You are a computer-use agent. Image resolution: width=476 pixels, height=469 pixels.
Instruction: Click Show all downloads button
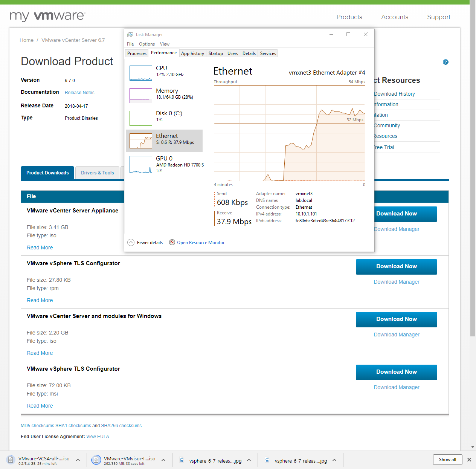[447, 460]
